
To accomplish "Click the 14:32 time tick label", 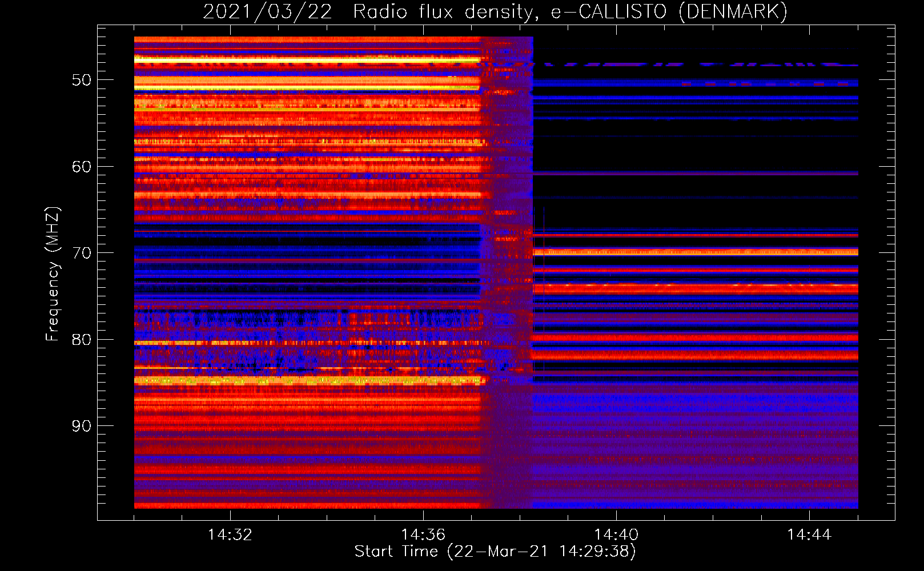I will 230,535.
